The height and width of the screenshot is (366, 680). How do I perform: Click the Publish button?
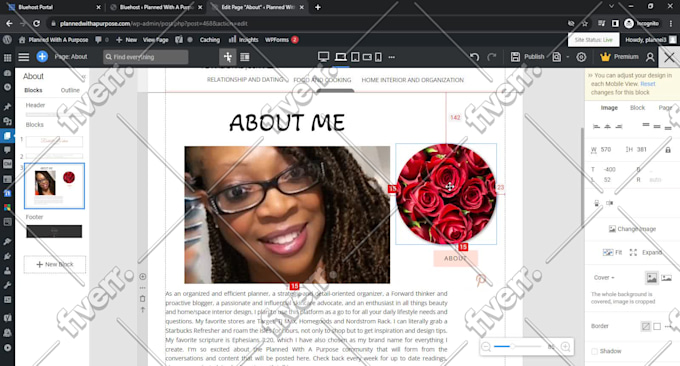(534, 57)
